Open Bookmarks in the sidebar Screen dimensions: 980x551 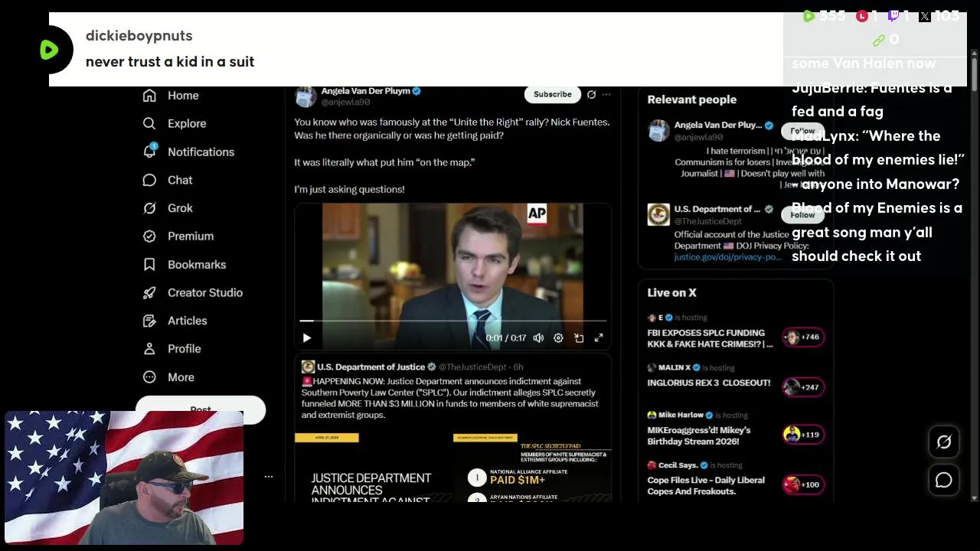click(x=185, y=265)
